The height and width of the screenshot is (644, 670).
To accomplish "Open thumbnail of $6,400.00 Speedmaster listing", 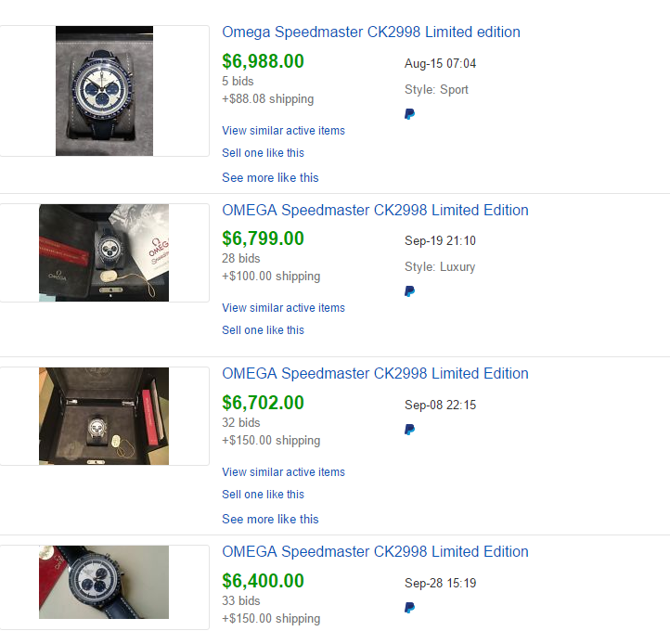I will 104,583.
